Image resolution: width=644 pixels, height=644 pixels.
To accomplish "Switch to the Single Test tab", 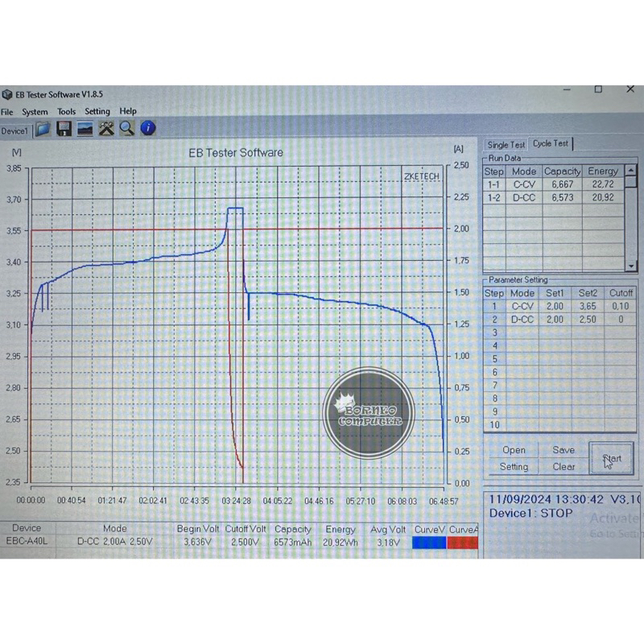I will coord(506,145).
